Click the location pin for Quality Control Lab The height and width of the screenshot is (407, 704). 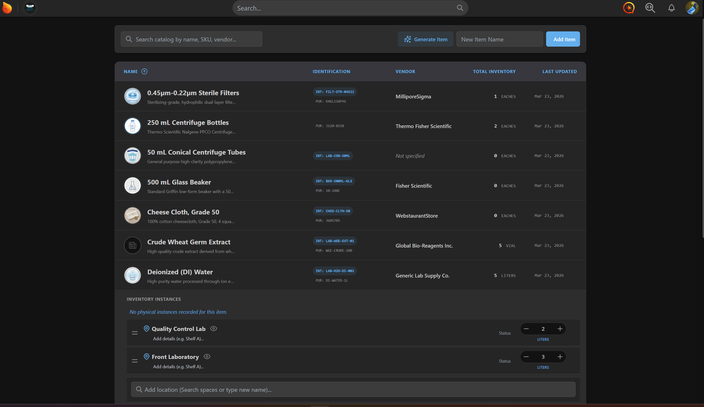point(146,329)
